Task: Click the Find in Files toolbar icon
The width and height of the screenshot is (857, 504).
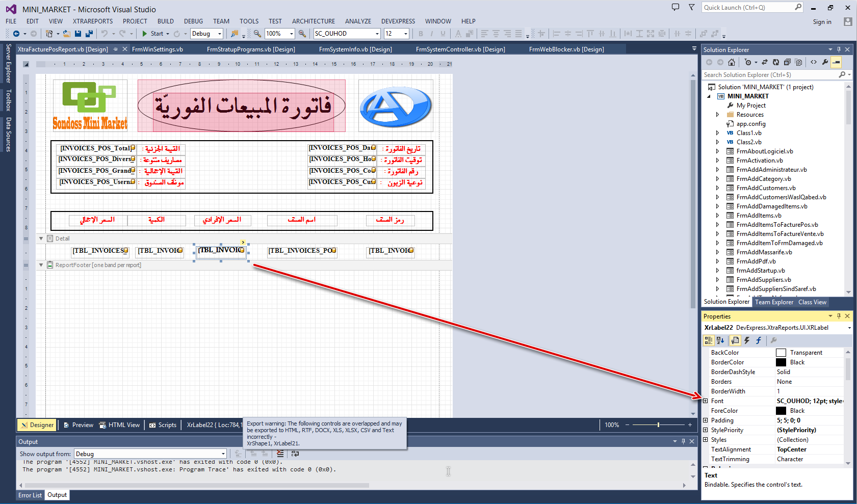Action: point(235,34)
